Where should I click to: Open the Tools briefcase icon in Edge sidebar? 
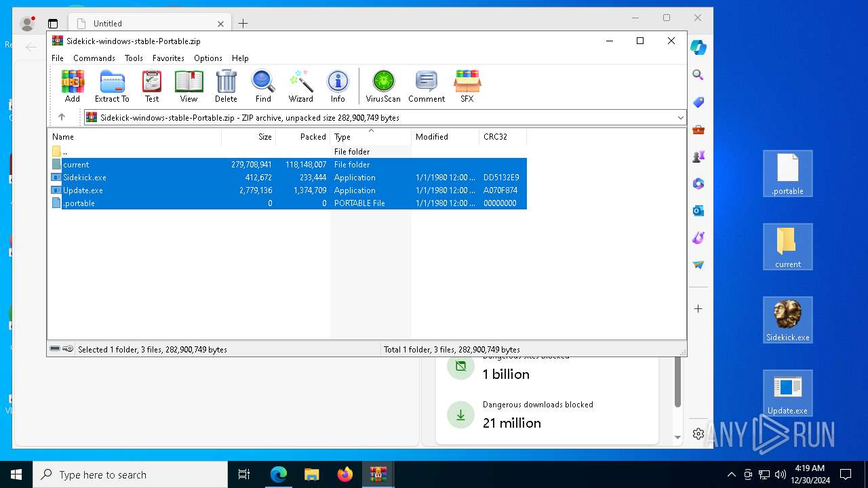[698, 129]
